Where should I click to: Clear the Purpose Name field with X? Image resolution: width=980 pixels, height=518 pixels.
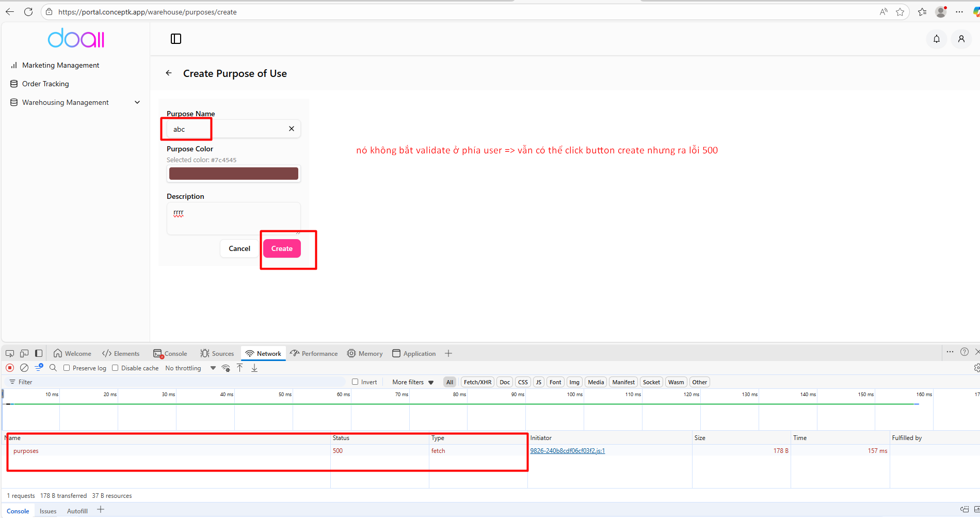click(x=292, y=129)
